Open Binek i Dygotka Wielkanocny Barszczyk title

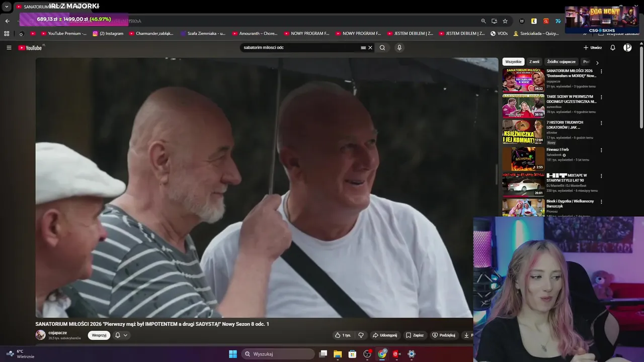(x=570, y=203)
